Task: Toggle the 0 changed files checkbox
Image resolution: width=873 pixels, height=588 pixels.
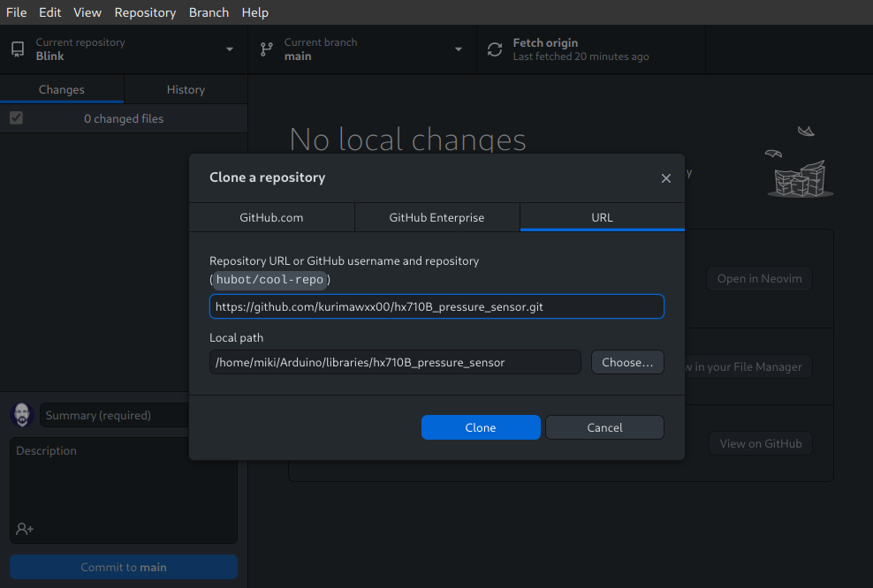Action: (x=16, y=118)
